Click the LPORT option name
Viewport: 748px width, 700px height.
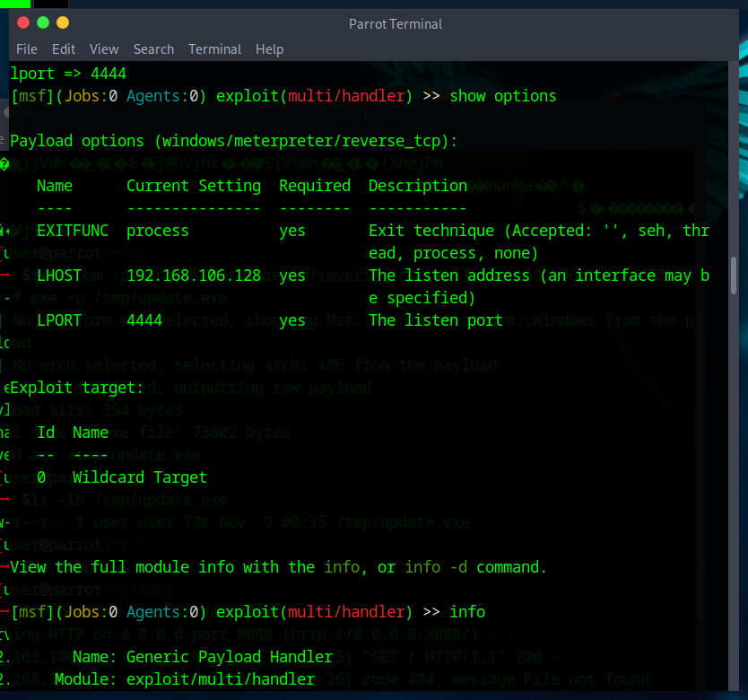[x=59, y=320]
